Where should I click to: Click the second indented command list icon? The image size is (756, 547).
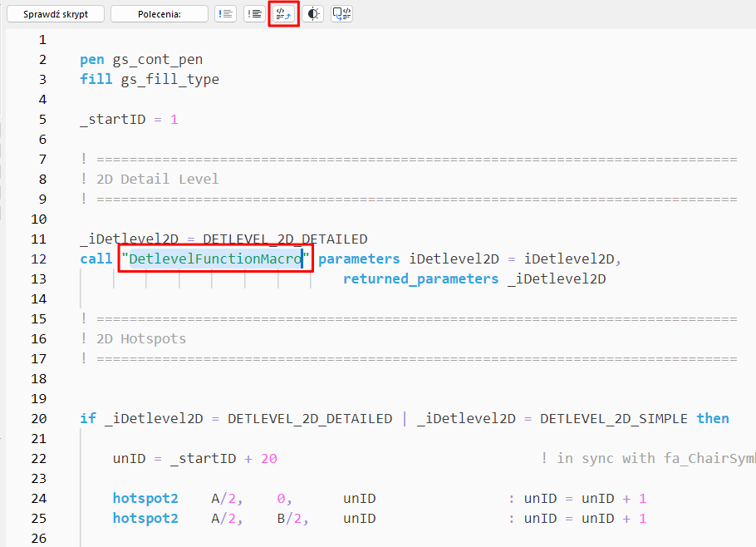[x=254, y=13]
